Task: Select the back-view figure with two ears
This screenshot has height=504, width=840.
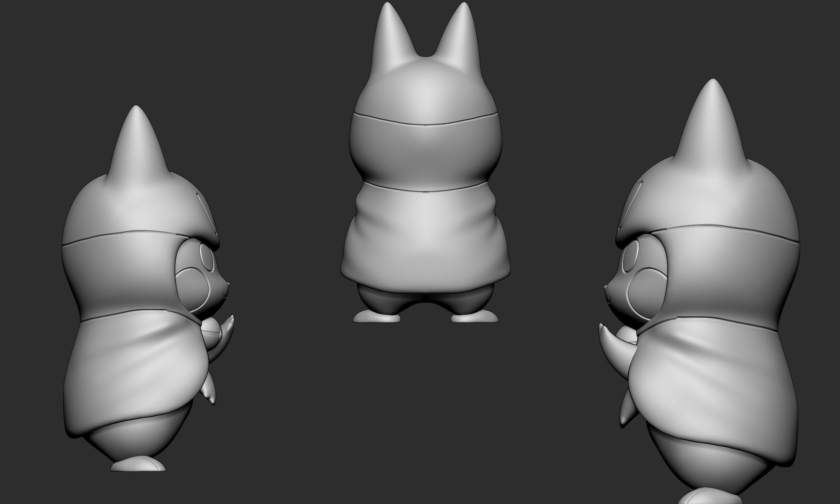Action: tap(425, 162)
